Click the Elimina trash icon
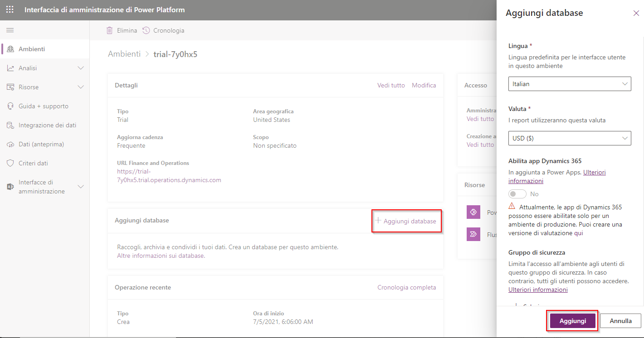 click(109, 30)
